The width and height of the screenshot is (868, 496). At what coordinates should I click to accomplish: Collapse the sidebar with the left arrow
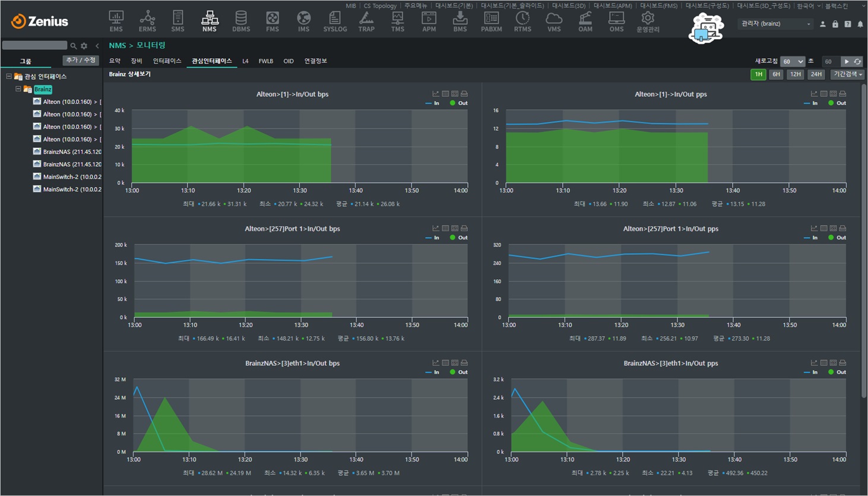click(x=97, y=46)
